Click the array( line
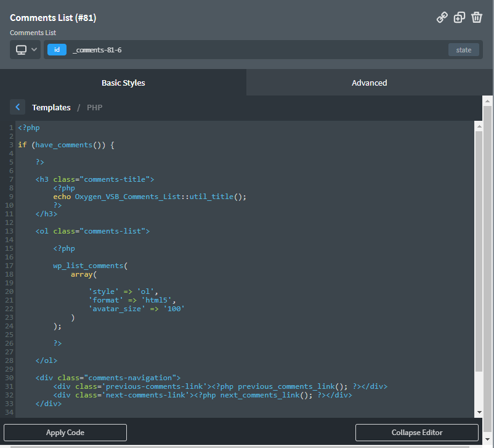The height and width of the screenshot is (448, 494). [84, 274]
